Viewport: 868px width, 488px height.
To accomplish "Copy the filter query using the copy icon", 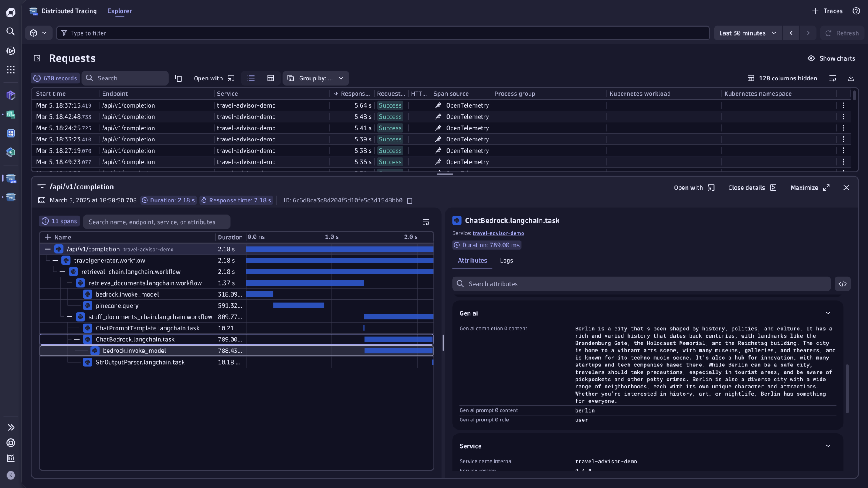I will (178, 78).
